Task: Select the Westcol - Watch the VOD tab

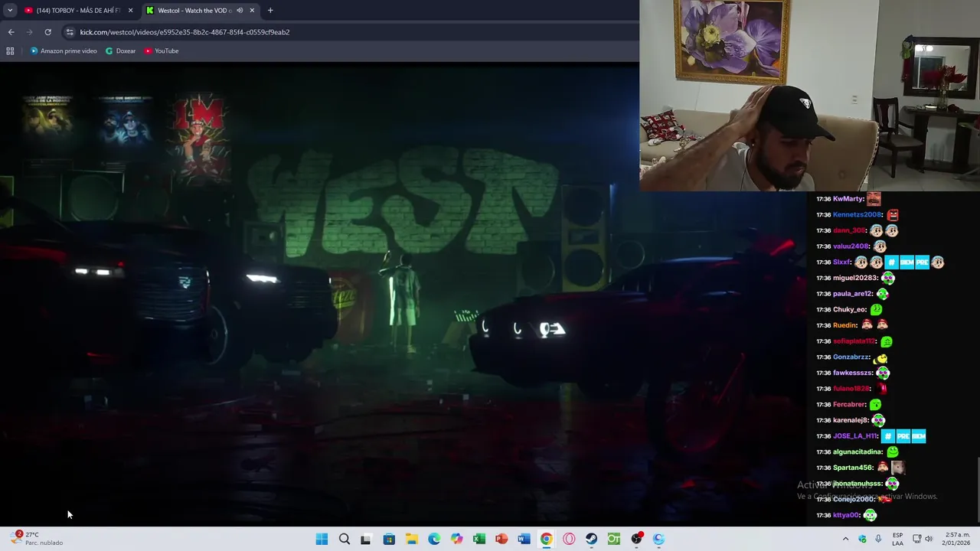Action: click(201, 10)
